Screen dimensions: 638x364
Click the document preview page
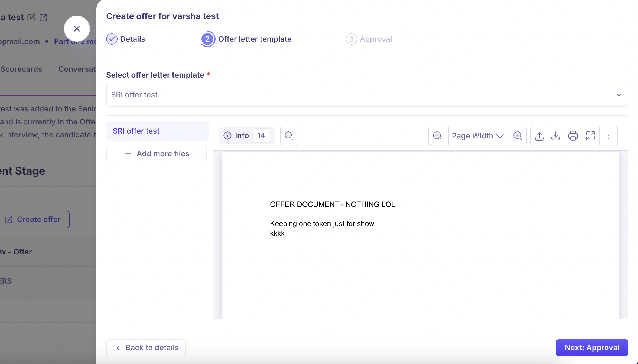420,235
